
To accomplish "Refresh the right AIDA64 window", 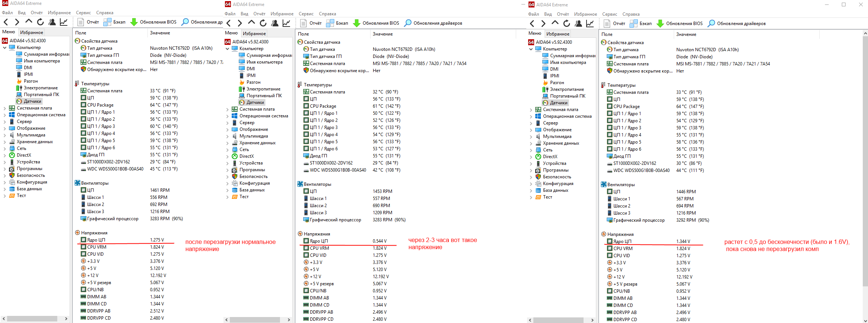I will tap(567, 24).
